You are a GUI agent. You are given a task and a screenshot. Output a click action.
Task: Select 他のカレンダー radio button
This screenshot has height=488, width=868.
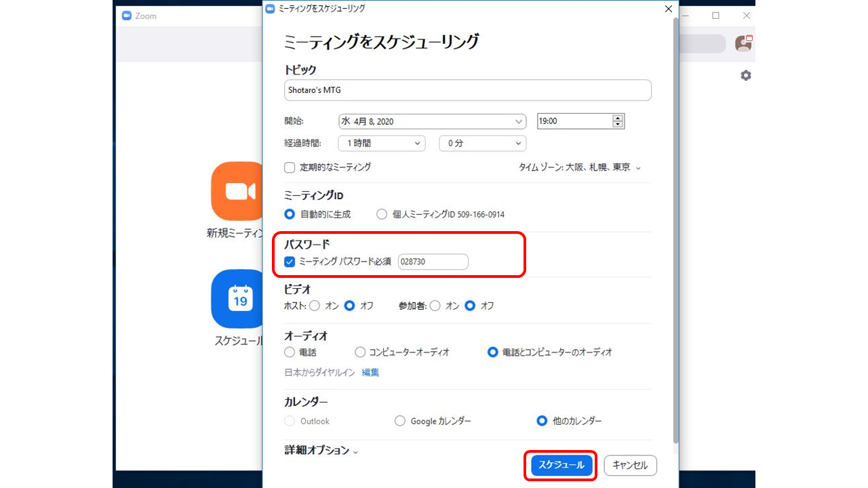(542, 421)
